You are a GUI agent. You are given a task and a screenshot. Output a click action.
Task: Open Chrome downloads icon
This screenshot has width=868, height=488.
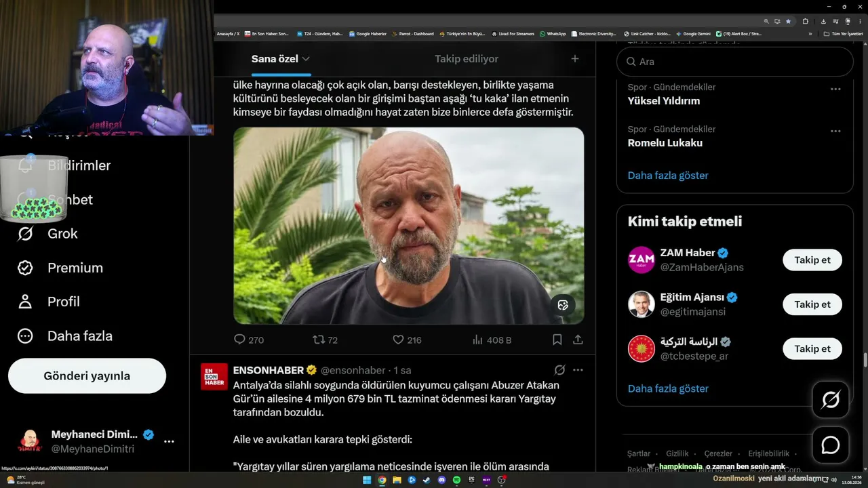point(823,21)
